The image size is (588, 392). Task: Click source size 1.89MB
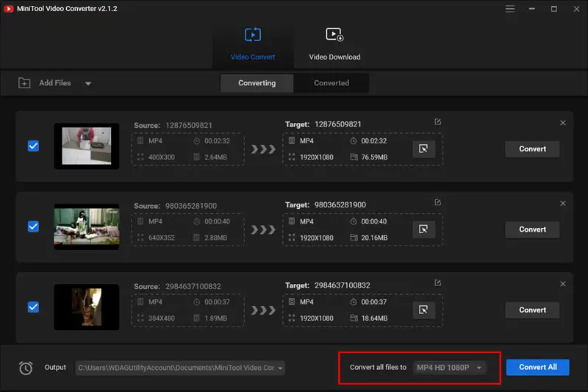click(215, 318)
